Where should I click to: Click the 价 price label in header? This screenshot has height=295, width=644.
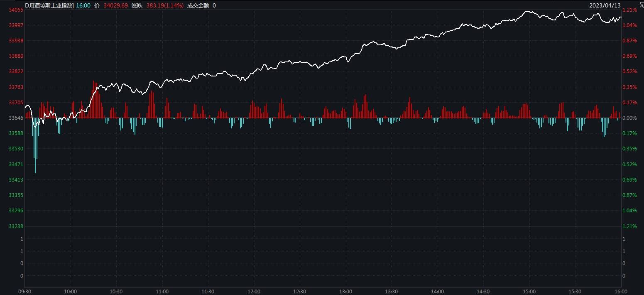(97, 5)
